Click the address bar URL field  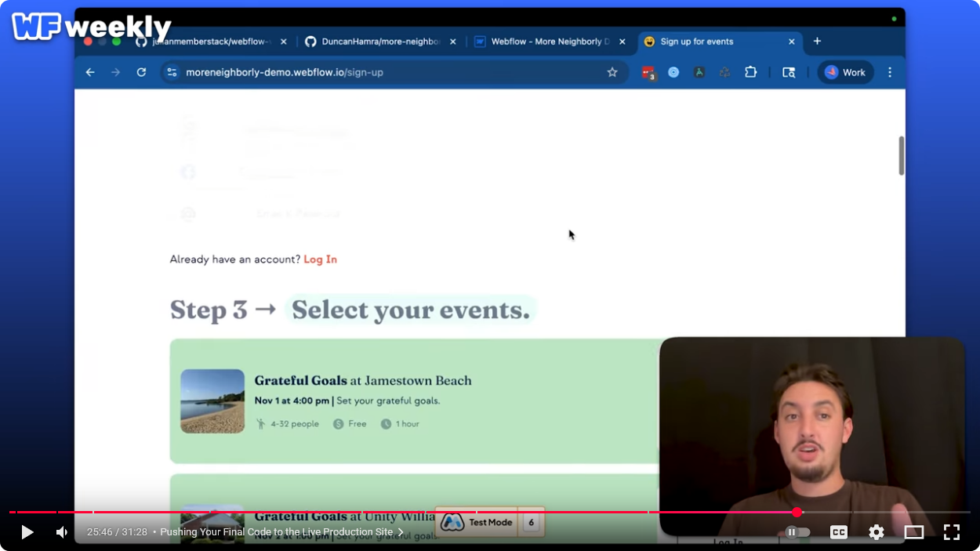tap(392, 72)
